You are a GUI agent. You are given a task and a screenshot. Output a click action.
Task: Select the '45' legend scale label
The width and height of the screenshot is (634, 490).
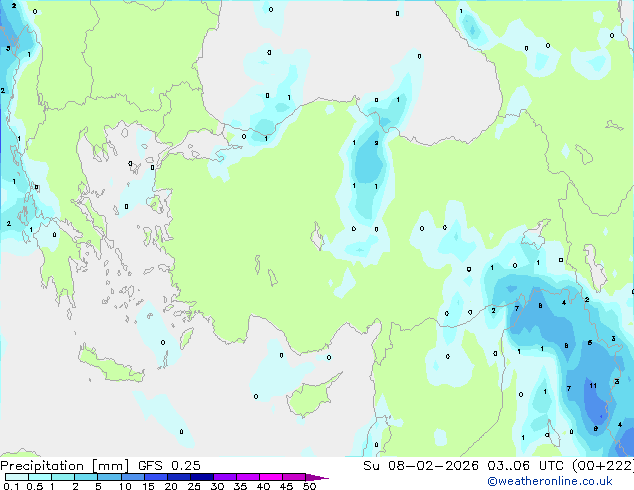[286, 486]
